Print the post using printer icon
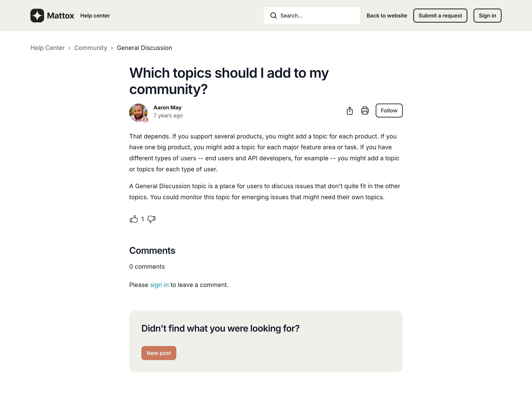Viewport: 532px width, 395px height. [365, 111]
